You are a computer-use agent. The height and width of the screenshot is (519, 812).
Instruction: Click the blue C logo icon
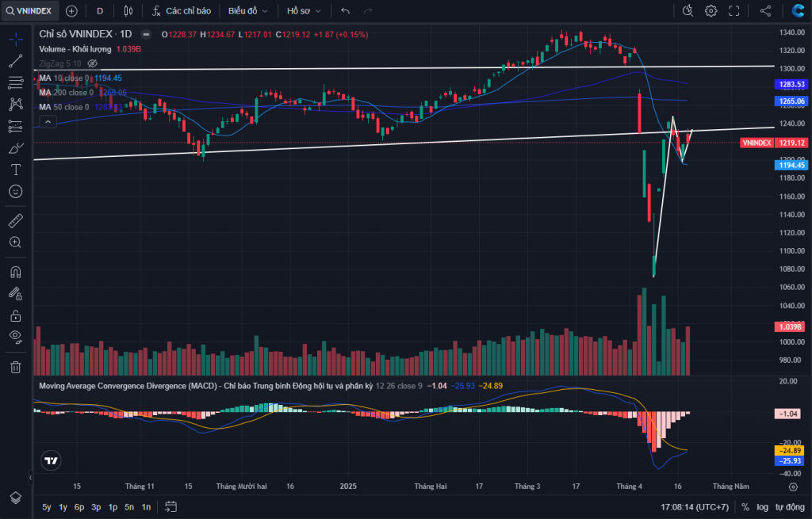point(798,11)
